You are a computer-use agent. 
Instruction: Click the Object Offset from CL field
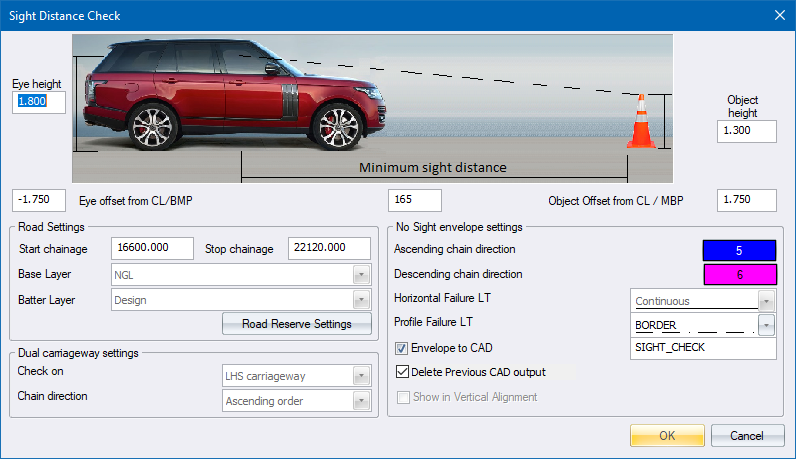click(746, 200)
